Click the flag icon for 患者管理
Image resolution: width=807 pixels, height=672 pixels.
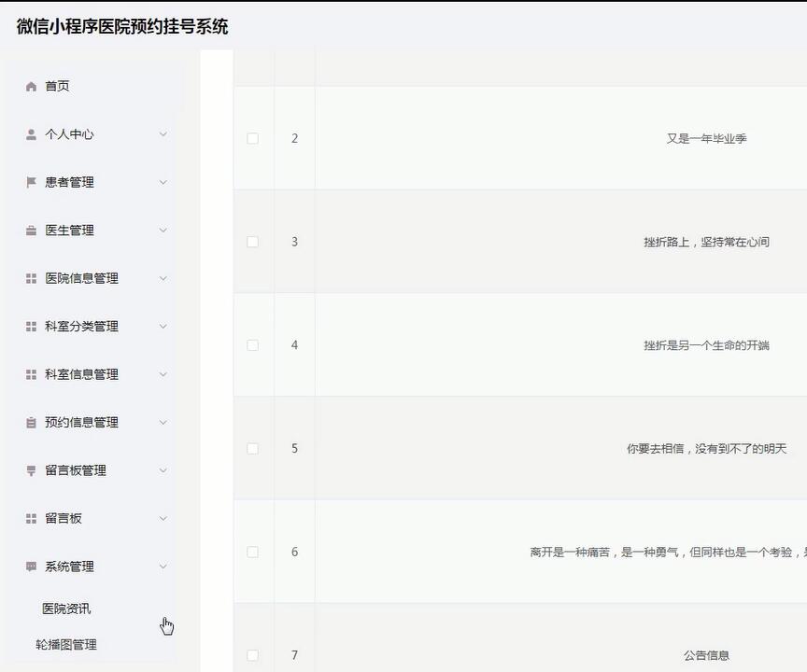29,182
